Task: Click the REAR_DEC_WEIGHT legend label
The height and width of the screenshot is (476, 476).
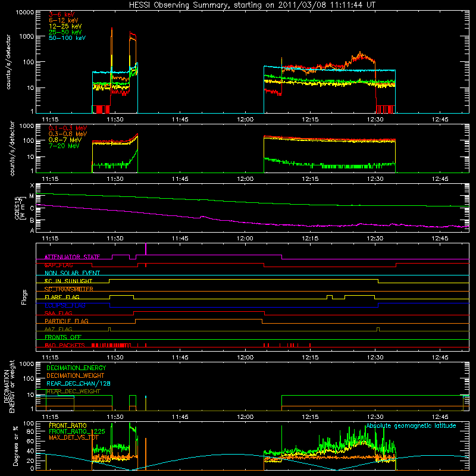Action: [73, 392]
